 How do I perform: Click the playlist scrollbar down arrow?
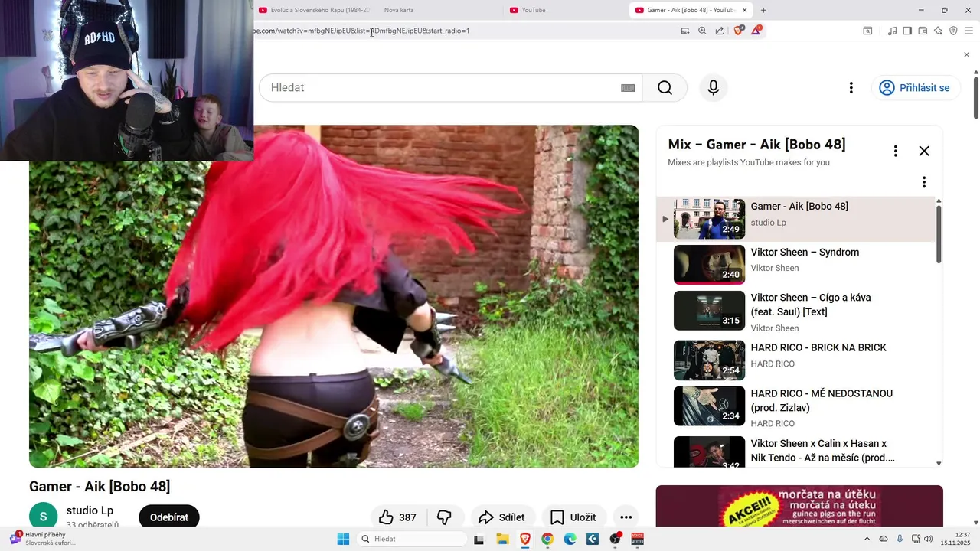click(939, 463)
